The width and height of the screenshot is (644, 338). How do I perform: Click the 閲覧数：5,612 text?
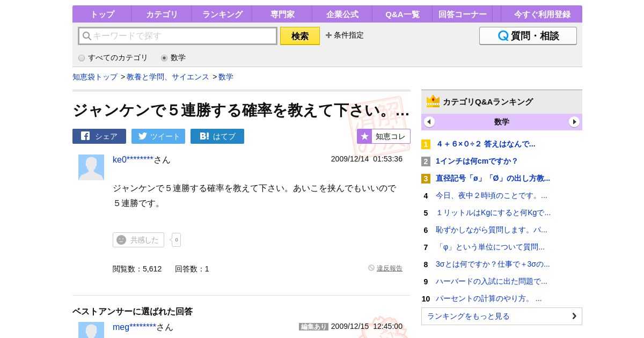137,269
